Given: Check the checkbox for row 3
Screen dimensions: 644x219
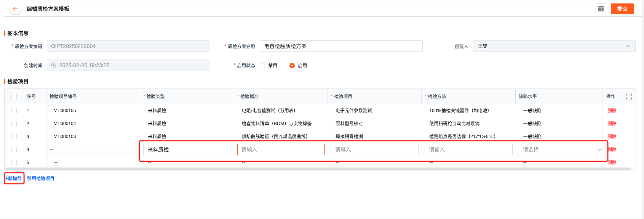Looking at the screenshot, I should 14,137.
